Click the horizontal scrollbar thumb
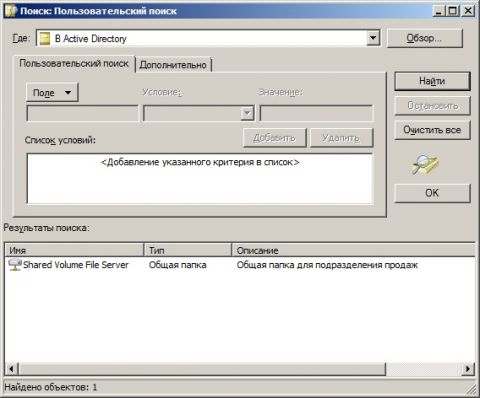 point(202,369)
